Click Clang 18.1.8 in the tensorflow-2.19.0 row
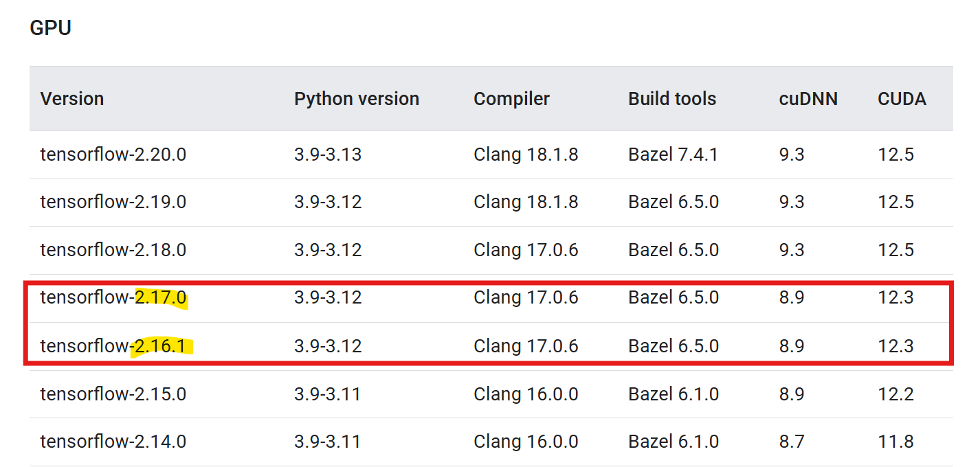The image size is (980, 467). pos(525,203)
